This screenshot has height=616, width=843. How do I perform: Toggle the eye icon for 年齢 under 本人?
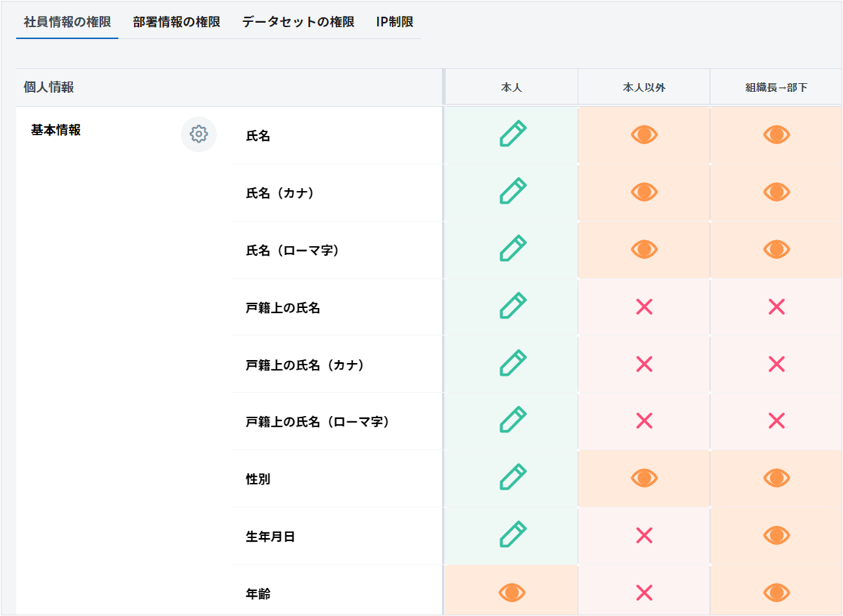pyautogui.click(x=512, y=592)
